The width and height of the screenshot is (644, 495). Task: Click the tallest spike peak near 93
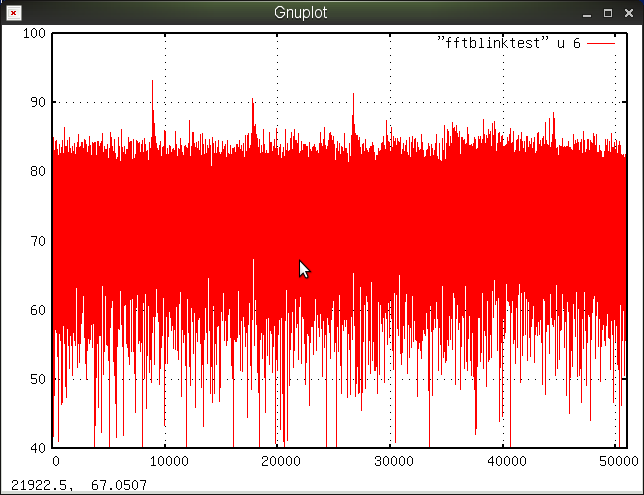[x=153, y=82]
